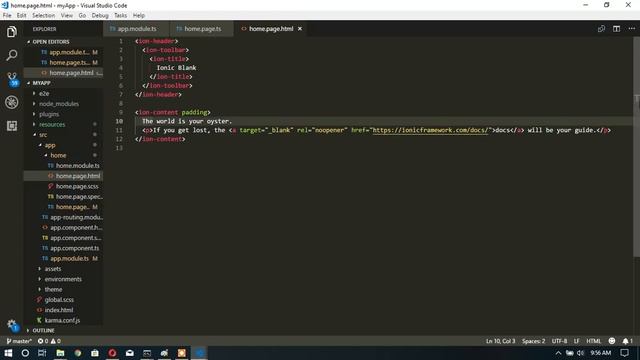
Task: Open the Source Control view
Action: 12,79
